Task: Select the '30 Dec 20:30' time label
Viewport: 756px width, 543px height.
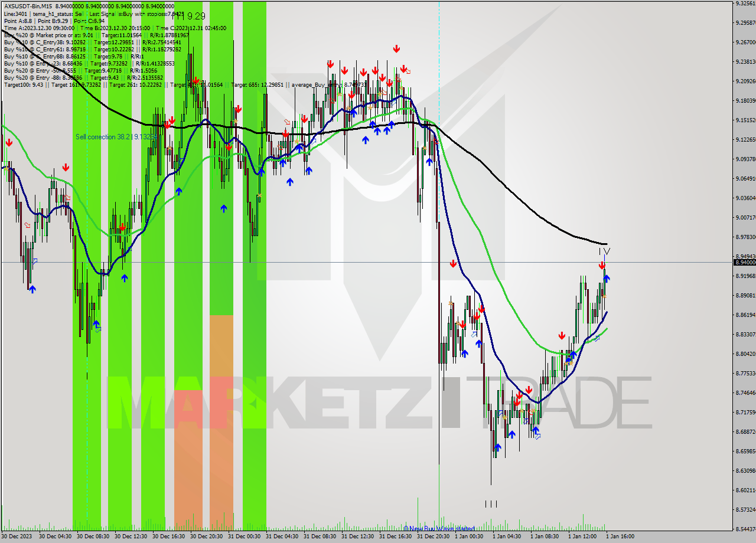Action: point(207,537)
